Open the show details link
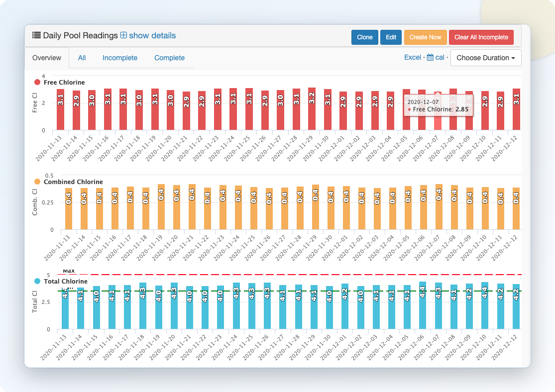This screenshot has height=392, width=555. pos(152,35)
